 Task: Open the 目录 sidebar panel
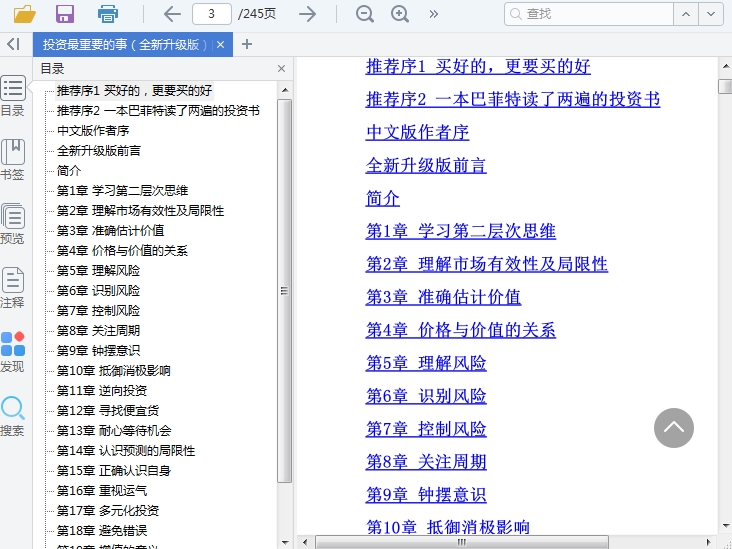tap(13, 96)
